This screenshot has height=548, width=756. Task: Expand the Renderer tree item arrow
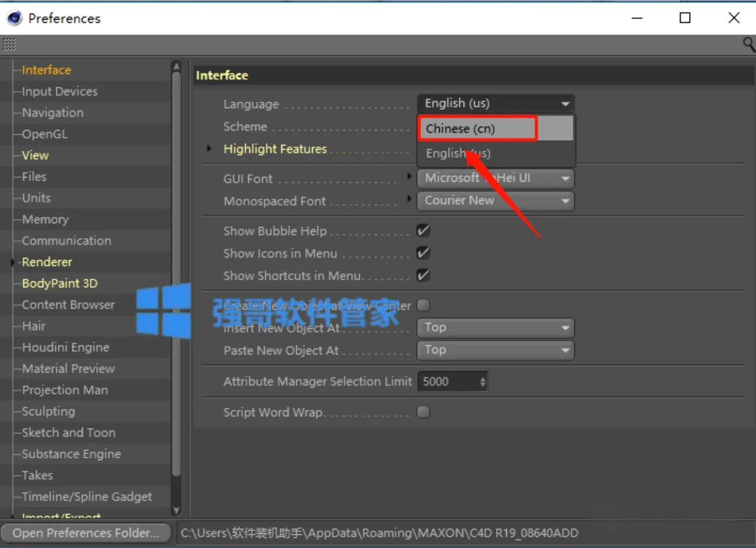point(13,262)
